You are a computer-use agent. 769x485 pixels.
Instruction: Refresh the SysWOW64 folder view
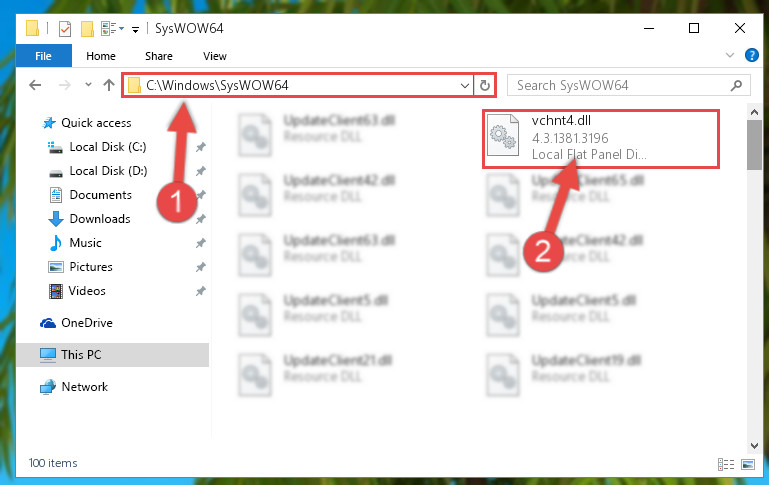485,85
